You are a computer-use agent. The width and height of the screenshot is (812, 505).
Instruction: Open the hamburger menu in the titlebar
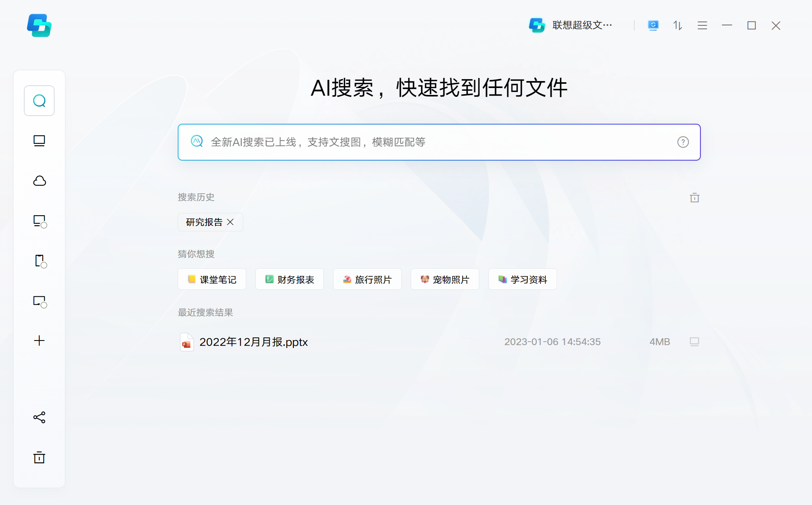[702, 25]
